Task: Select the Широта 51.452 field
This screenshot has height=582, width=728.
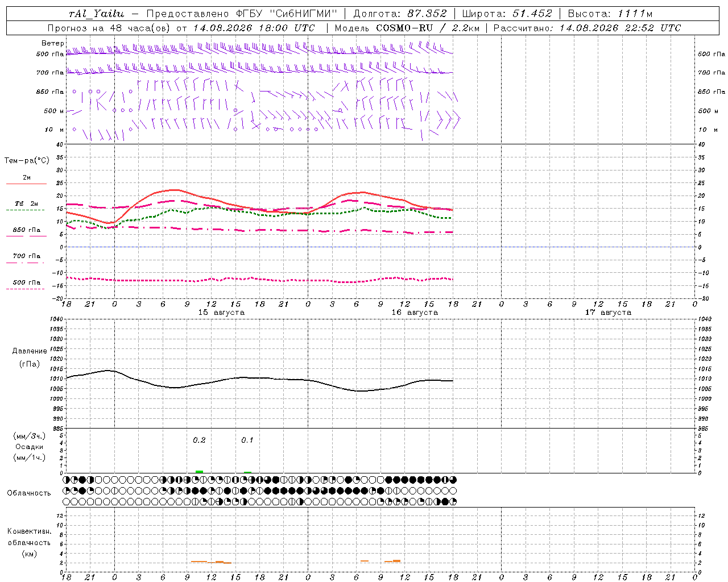Action: [507, 14]
